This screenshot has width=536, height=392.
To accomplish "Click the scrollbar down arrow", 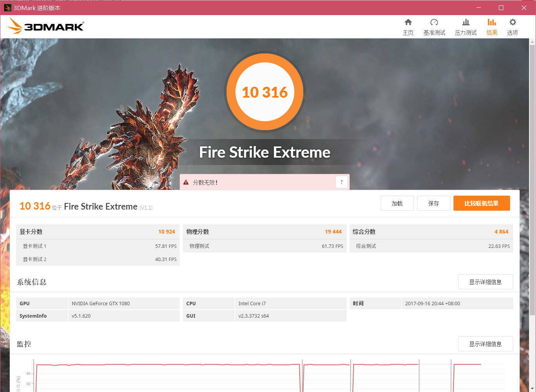I will click(x=533, y=389).
